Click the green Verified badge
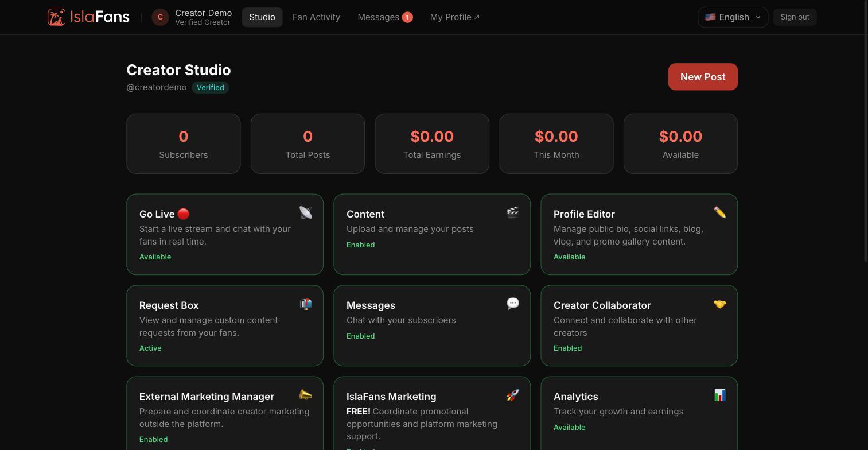Screen dimensions: 868x450 coord(211,87)
